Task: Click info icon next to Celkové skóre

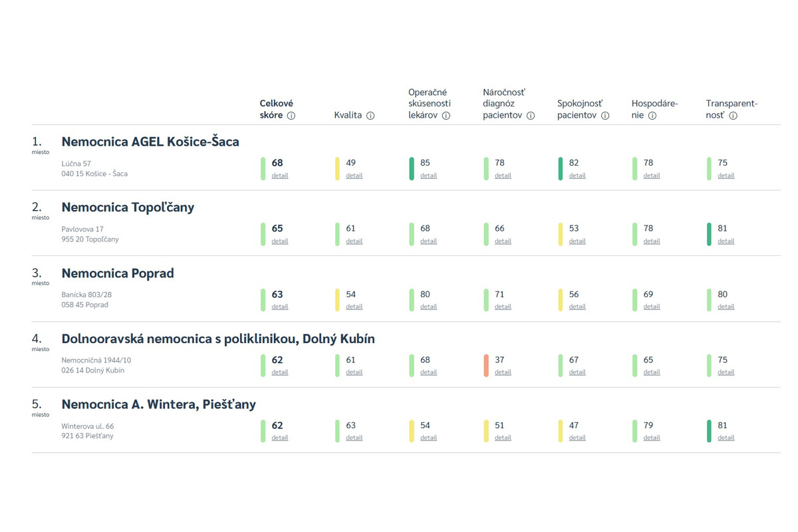Action: [291, 116]
